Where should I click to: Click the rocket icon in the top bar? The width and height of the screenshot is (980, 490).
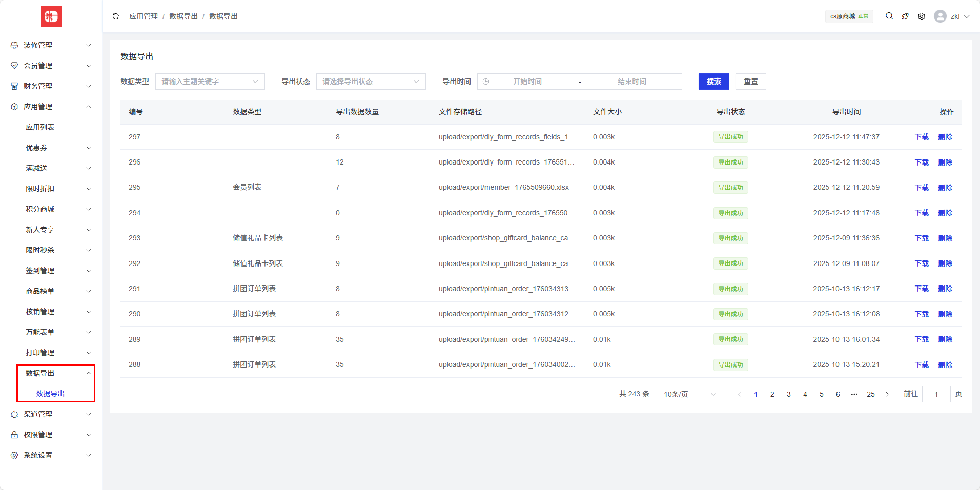coord(905,16)
